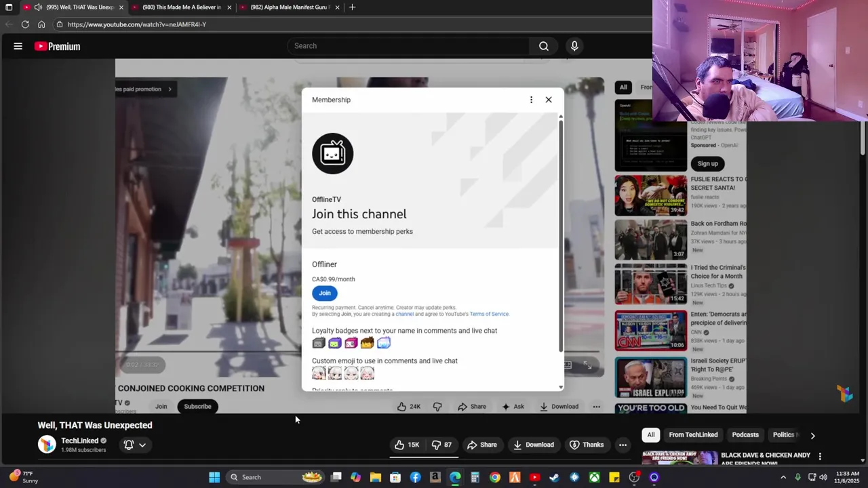Show hidden system tray icons chevron

tap(783, 477)
